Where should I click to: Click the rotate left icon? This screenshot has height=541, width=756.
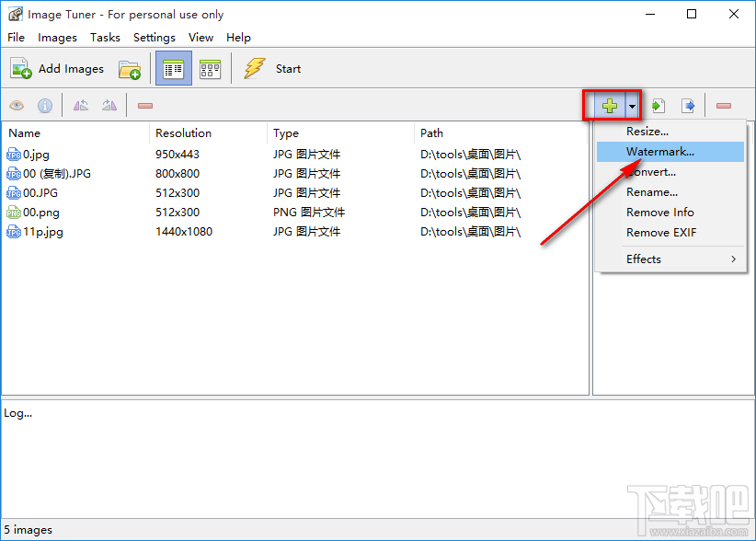(x=81, y=105)
